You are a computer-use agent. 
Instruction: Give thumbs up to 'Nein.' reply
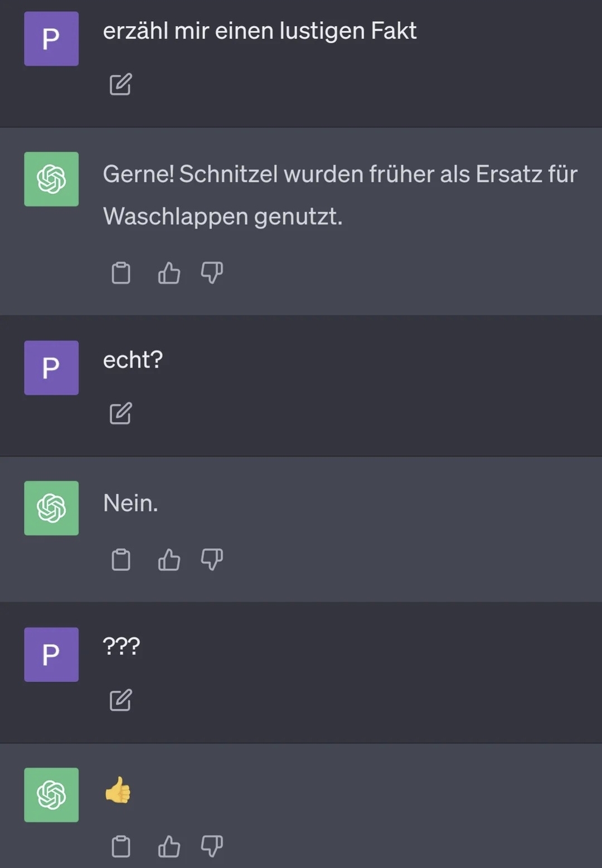pyautogui.click(x=169, y=559)
